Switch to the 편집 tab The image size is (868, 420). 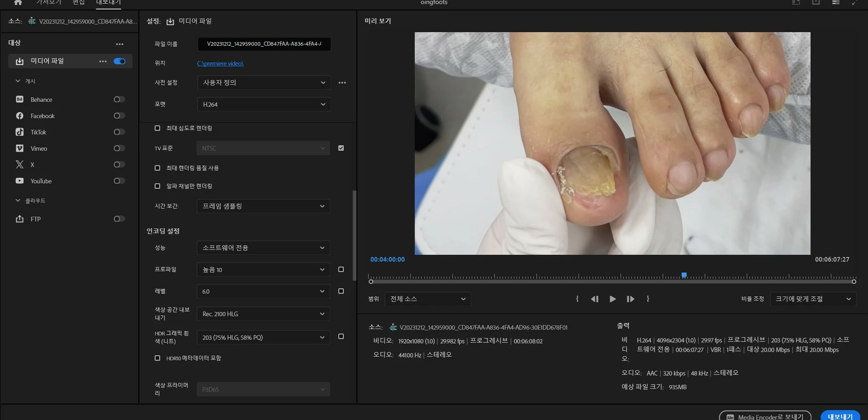[79, 2]
